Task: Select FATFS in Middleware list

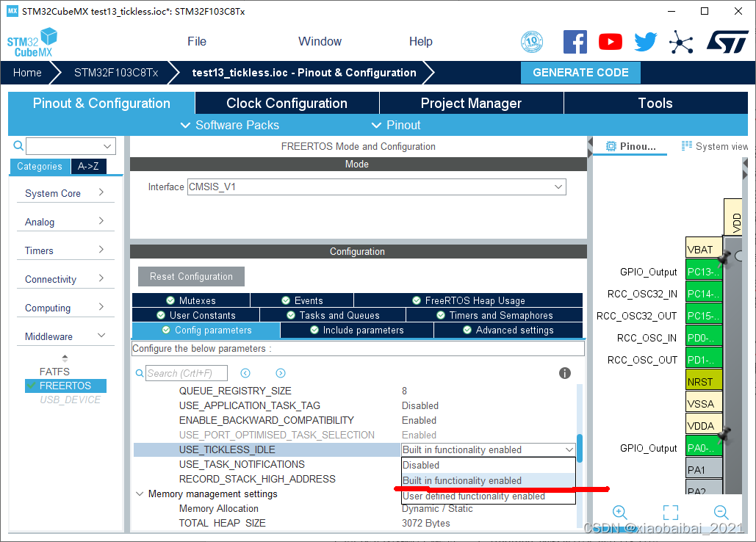Action: (x=54, y=372)
